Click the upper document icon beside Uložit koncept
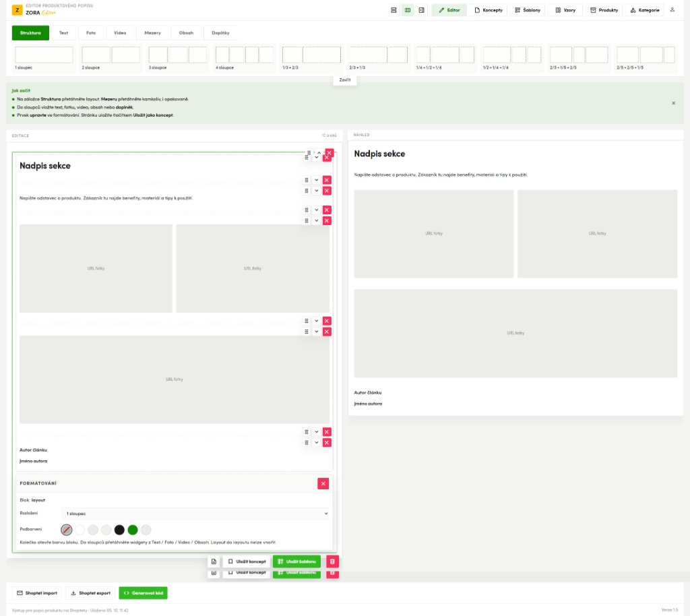This screenshot has width=690, height=616. coord(214,561)
